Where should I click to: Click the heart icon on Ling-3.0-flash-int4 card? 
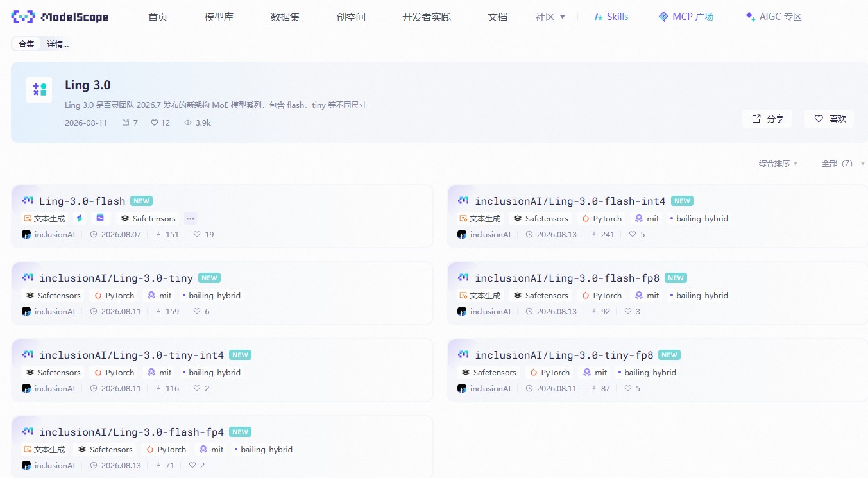click(633, 234)
